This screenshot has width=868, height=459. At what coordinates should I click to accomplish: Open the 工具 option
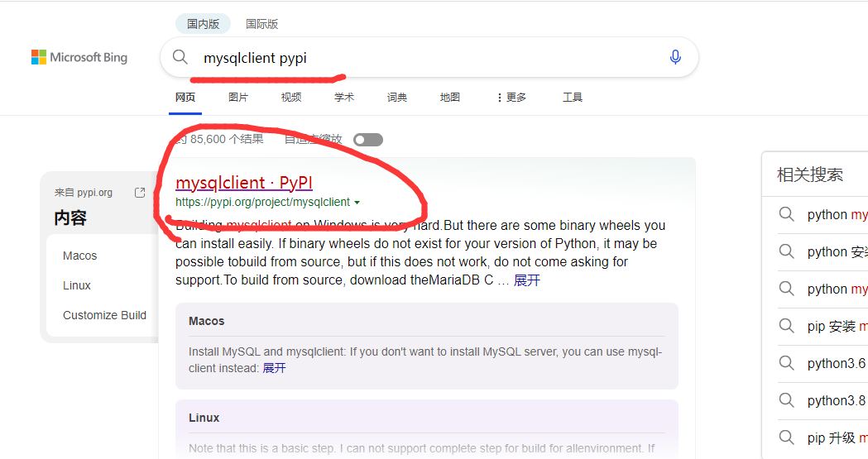[x=573, y=98]
